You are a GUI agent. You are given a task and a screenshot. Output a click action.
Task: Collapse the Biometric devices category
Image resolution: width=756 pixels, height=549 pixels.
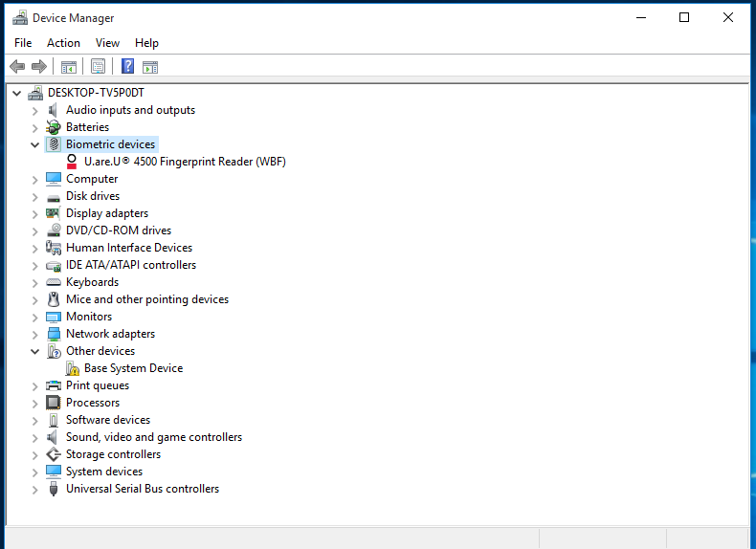click(x=35, y=144)
